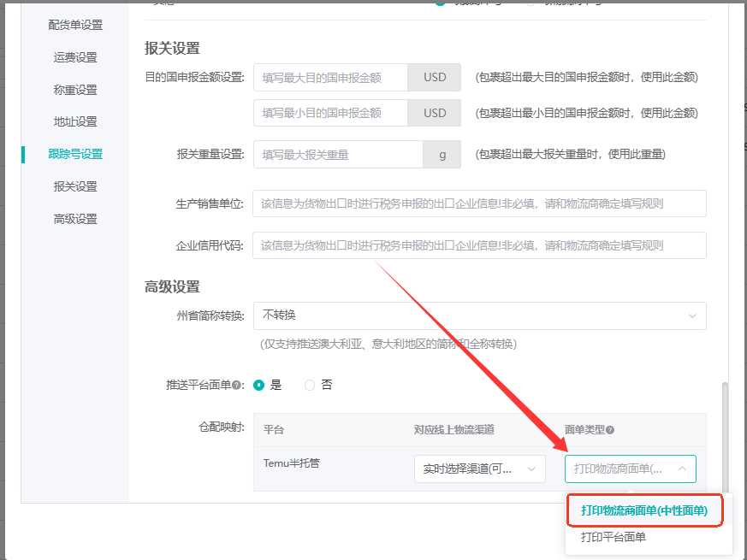Image resolution: width=747 pixels, height=560 pixels.
Task: Click the 填写最大目的国申报金额 input
Action: [330, 77]
